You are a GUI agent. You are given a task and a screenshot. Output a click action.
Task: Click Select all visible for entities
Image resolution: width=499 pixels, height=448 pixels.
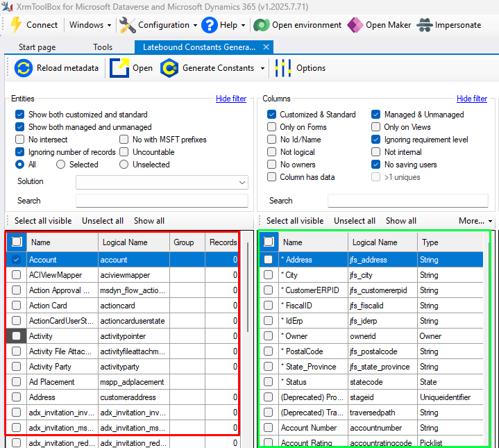(43, 221)
